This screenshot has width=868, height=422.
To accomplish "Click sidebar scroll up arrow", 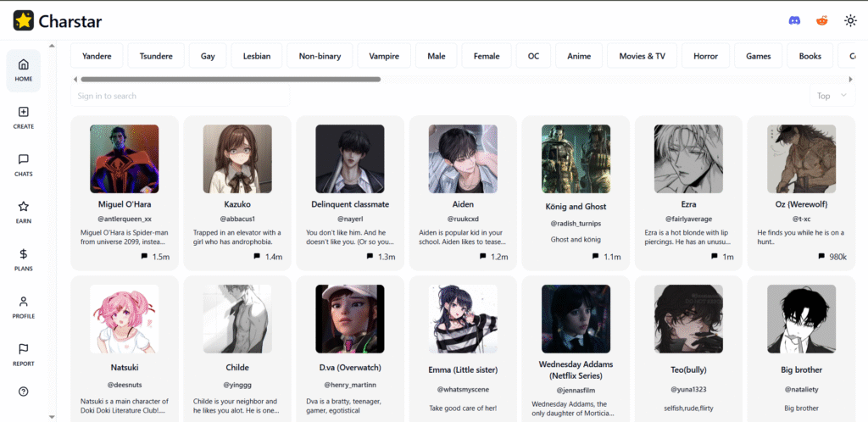I will click(x=52, y=46).
